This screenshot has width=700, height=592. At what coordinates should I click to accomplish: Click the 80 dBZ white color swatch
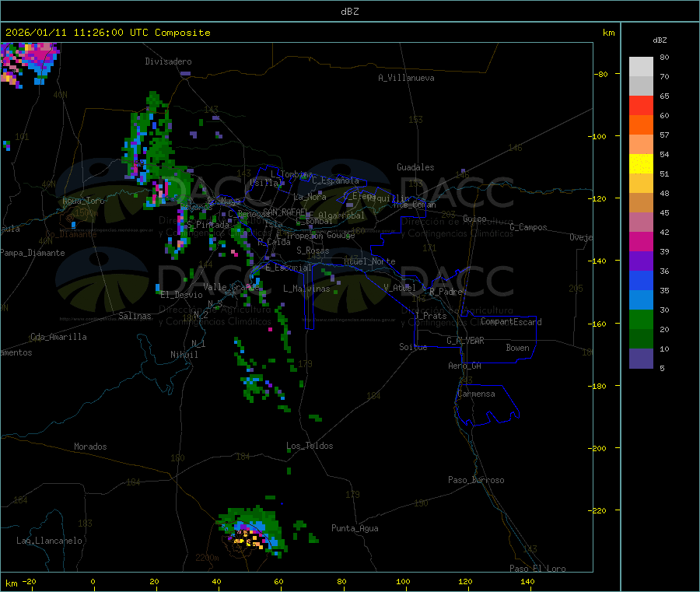[641, 67]
